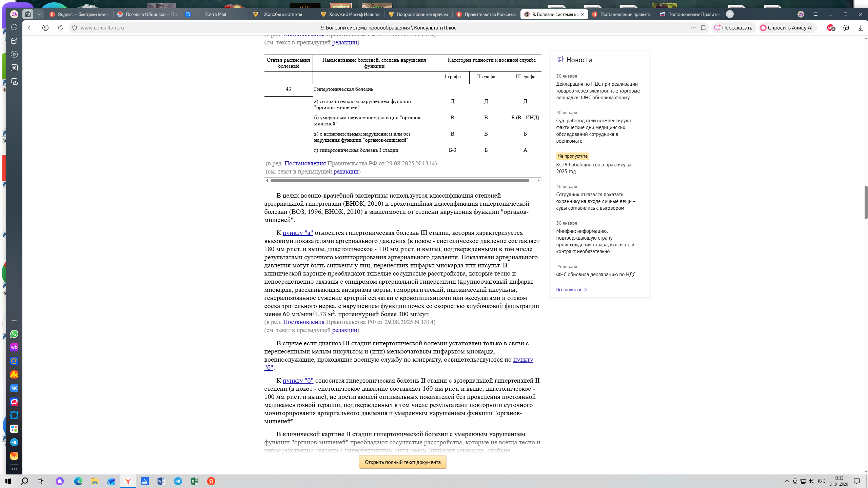
Task: Open Excel from taskbar
Action: (194, 481)
